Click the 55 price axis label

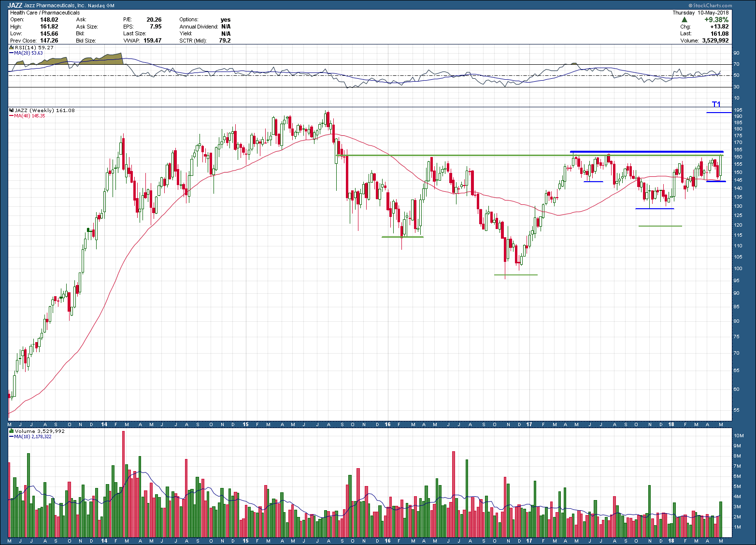737,410
